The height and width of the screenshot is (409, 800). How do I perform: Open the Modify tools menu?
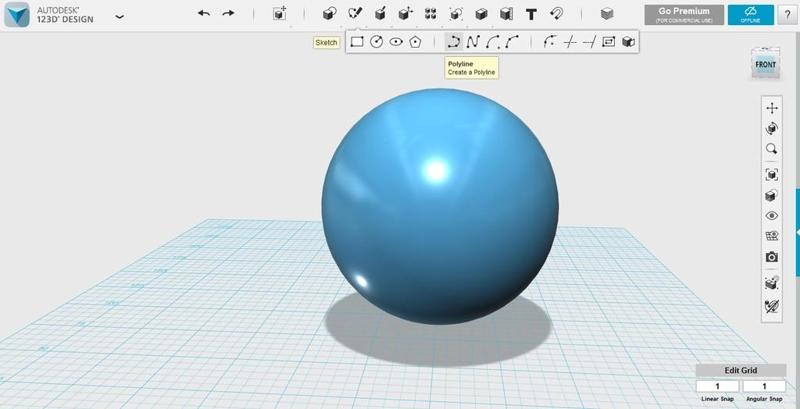(x=406, y=14)
